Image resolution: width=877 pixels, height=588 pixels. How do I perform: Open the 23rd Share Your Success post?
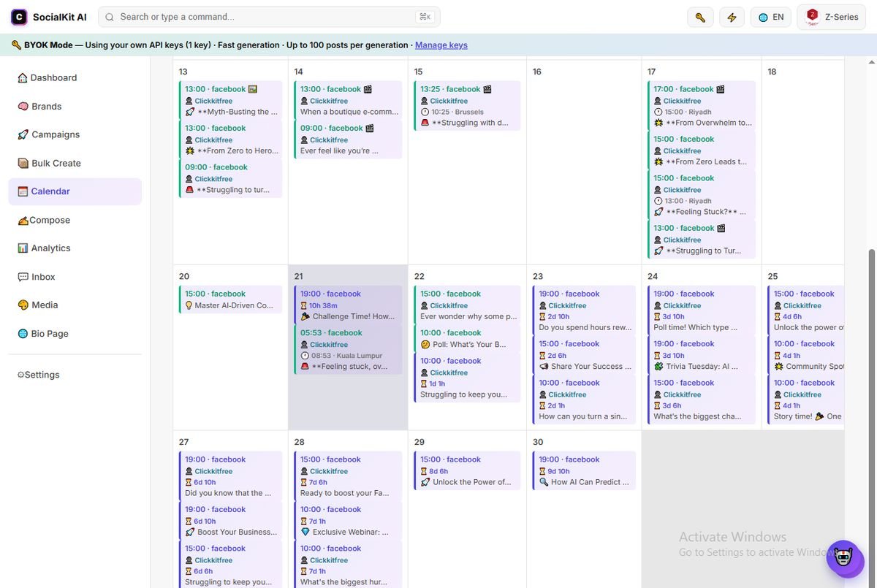(585, 355)
